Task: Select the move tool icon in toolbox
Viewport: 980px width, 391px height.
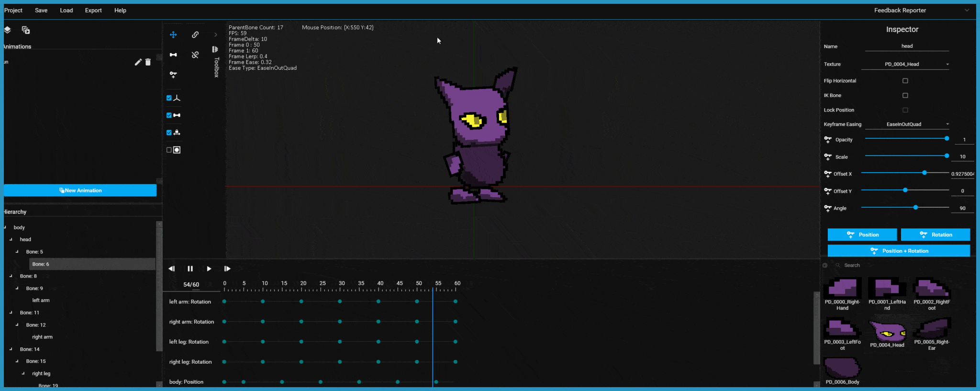Action: tap(173, 35)
